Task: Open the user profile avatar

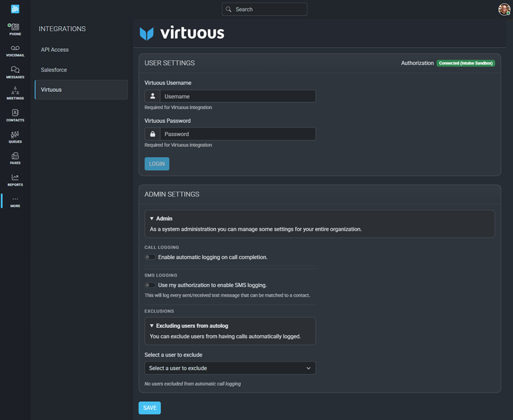Action: coord(504,9)
